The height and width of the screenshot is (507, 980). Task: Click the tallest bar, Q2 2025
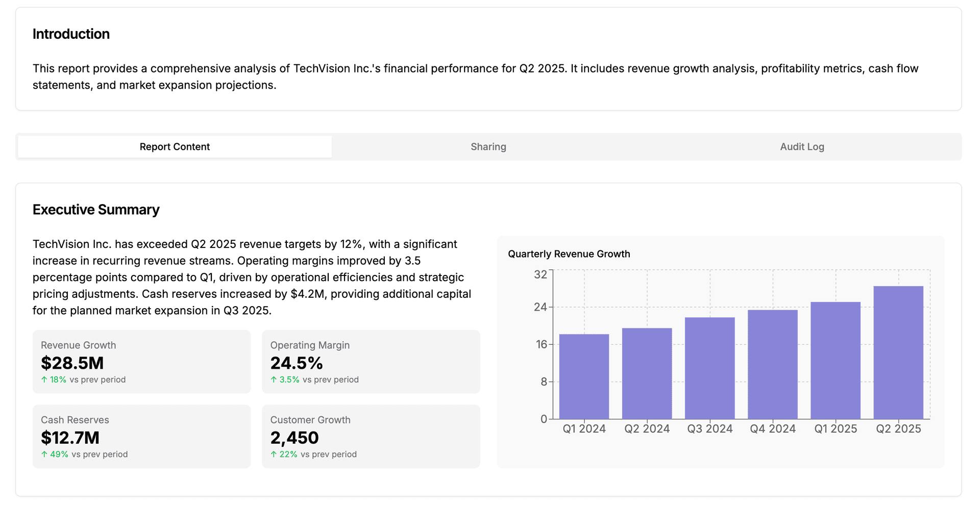pyautogui.click(x=898, y=352)
